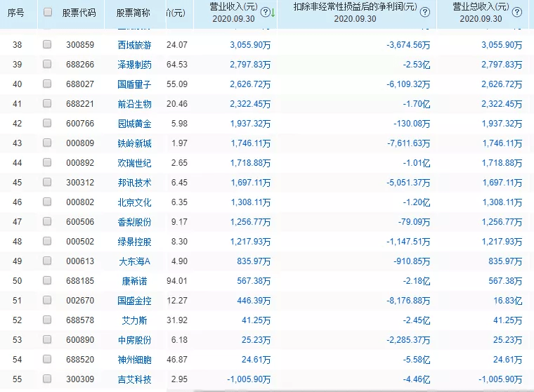Check the box for 泽璟制药 row
The width and height of the screenshot is (534, 392).
coord(47,64)
